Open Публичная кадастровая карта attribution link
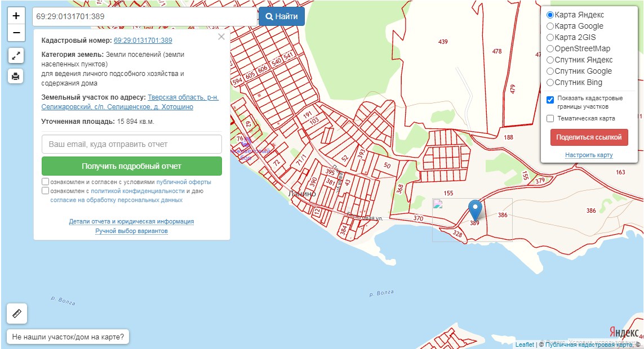 point(589,344)
